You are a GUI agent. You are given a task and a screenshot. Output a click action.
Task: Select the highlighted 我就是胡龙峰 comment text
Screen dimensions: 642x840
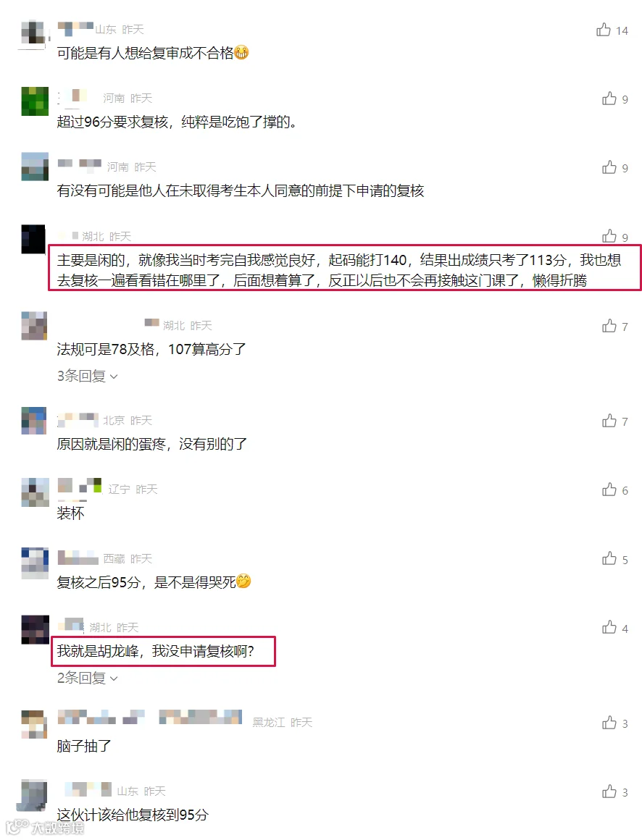(155, 651)
